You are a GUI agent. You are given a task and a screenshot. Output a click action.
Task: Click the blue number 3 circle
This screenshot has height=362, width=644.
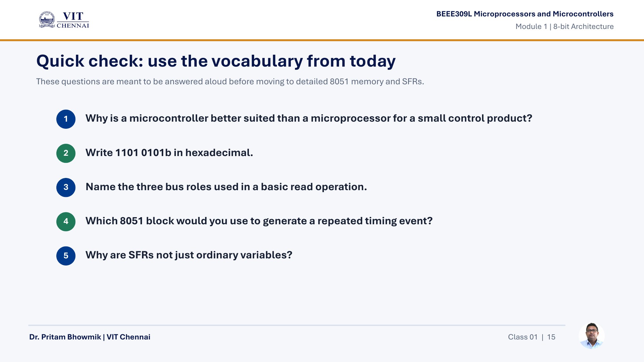click(66, 187)
